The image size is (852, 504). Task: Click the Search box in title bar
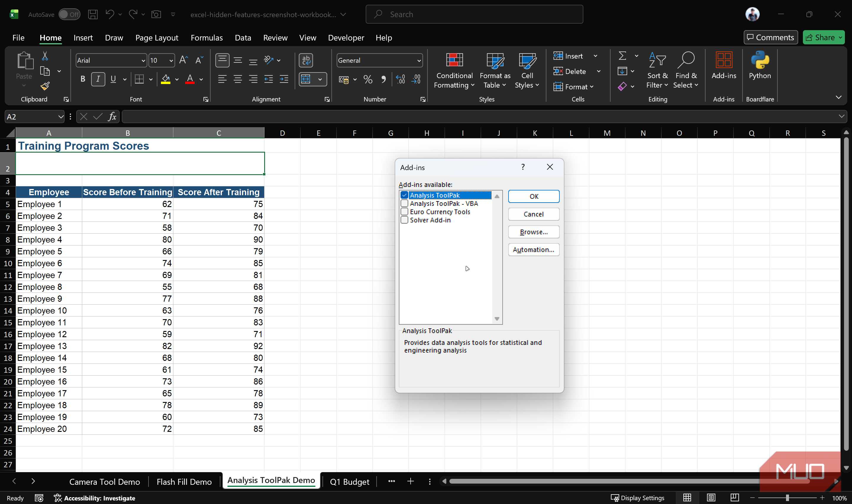point(474,14)
